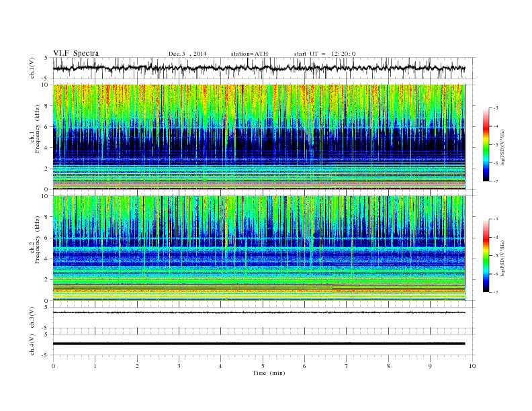Screen dimensions: 532x411
Task: Click the thick ch.4 voltage trace
Action: click(259, 344)
